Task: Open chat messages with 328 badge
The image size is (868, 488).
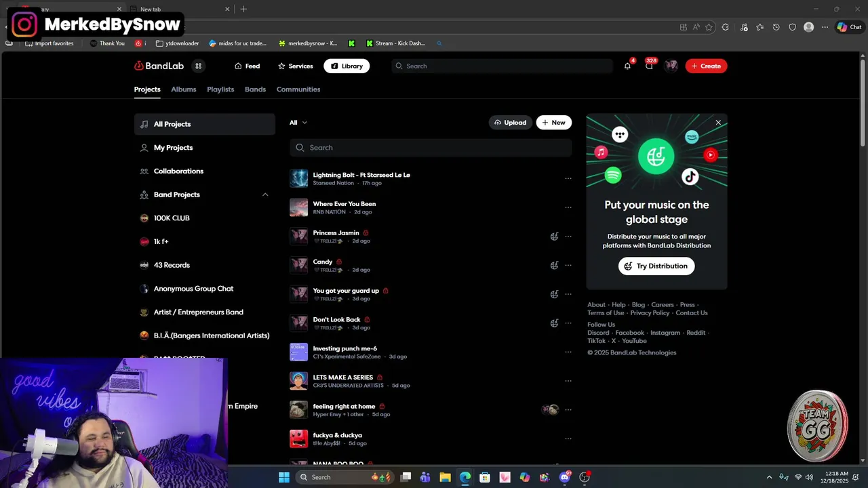Action: [x=650, y=66]
